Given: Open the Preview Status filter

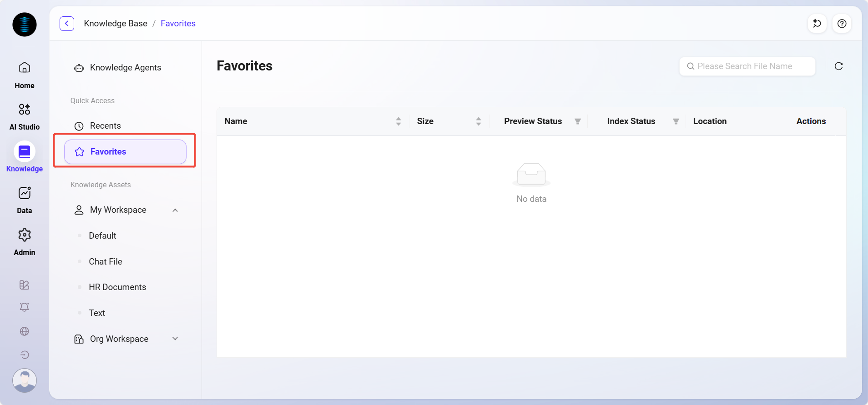Looking at the screenshot, I should (x=577, y=121).
